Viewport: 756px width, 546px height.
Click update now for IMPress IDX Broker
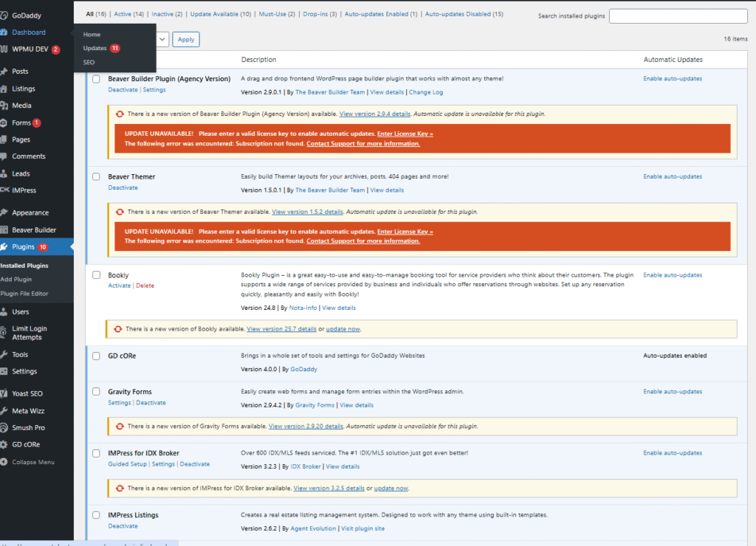coord(391,488)
